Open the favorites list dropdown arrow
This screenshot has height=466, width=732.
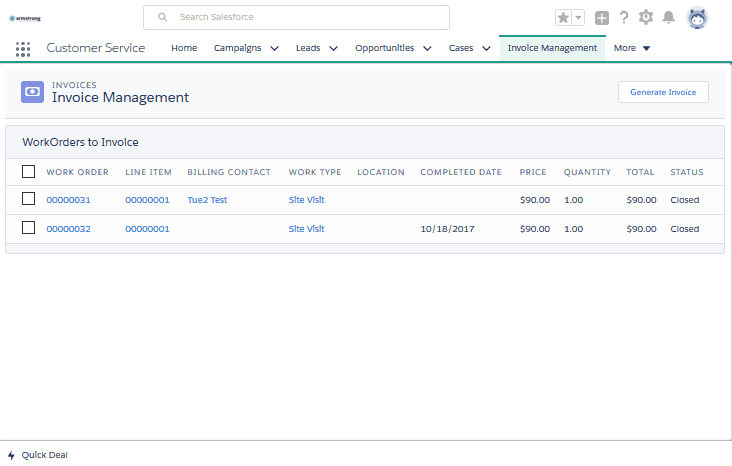point(578,18)
